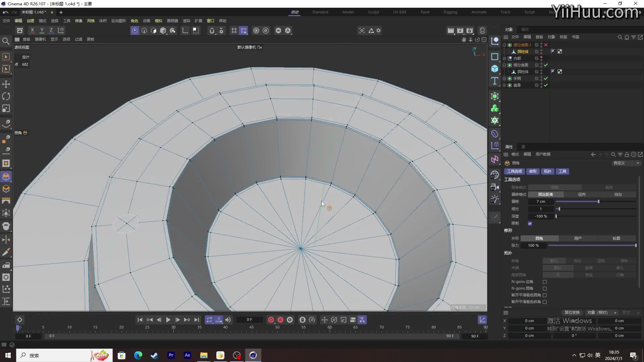Viewport: 644px width, 362px height.
Task: Open 尺寸 dropdown in coordinates
Action: (x=631, y=313)
